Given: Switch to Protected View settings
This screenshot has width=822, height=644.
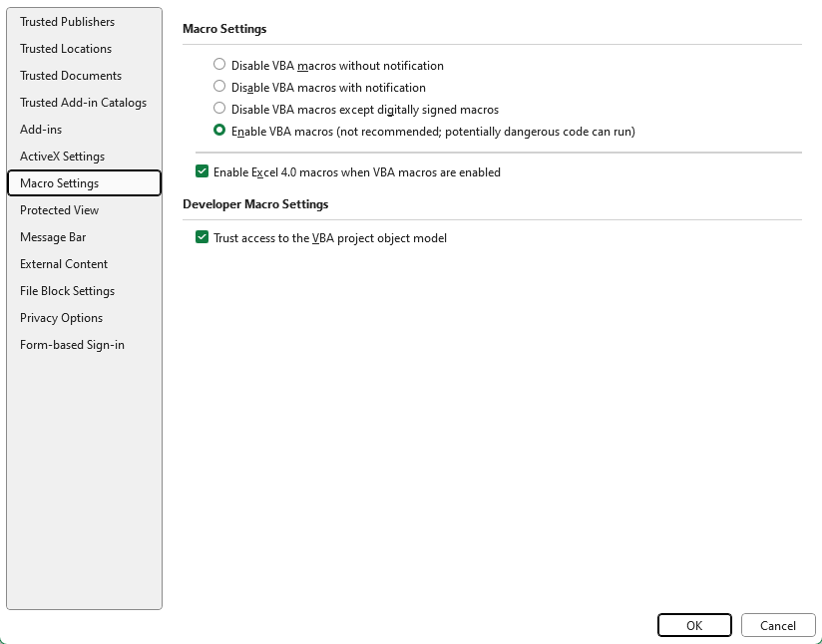Looking at the screenshot, I should tap(60, 210).
